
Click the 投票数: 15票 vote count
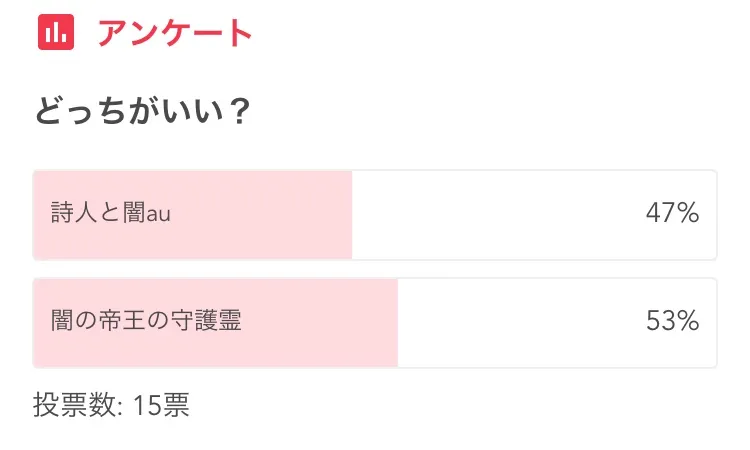[111, 405]
